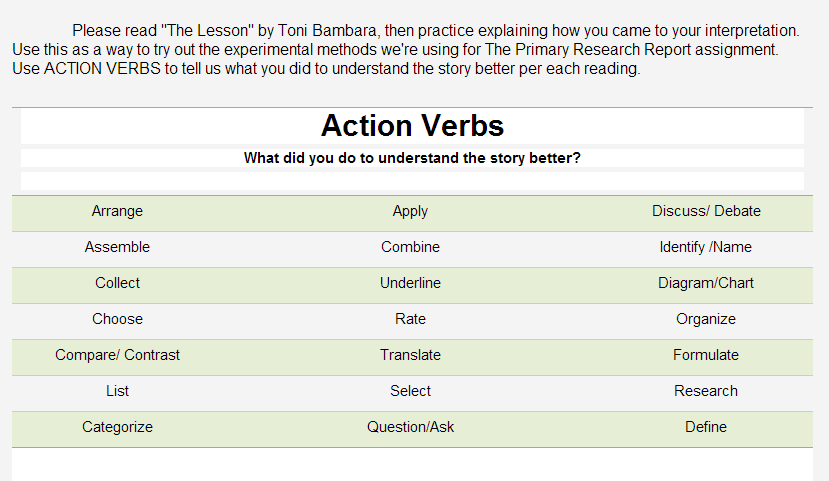This screenshot has width=829, height=481.
Task: Click the "What did you do" subheading
Action: pyautogui.click(x=412, y=158)
